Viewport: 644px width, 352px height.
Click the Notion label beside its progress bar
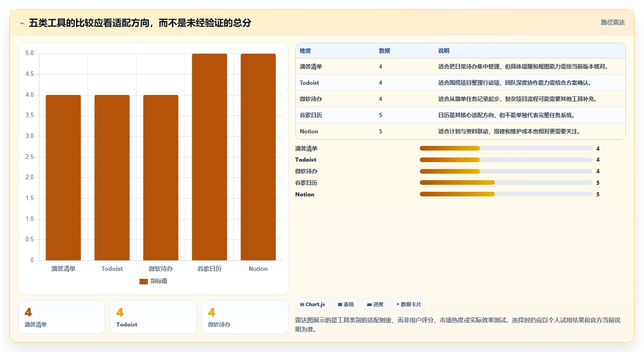coord(305,194)
